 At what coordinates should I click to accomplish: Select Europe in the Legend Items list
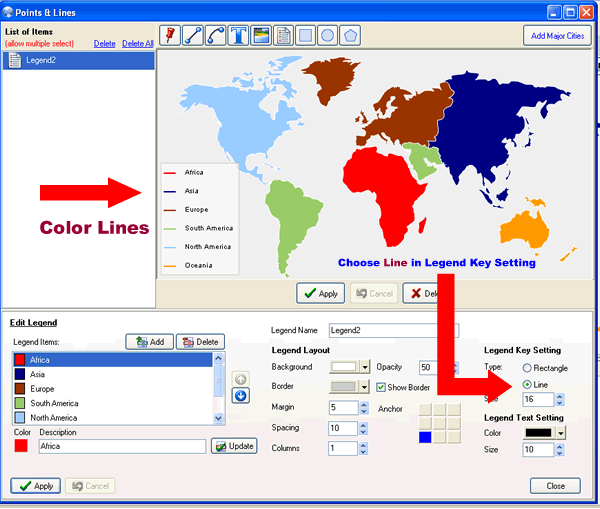[x=113, y=389]
